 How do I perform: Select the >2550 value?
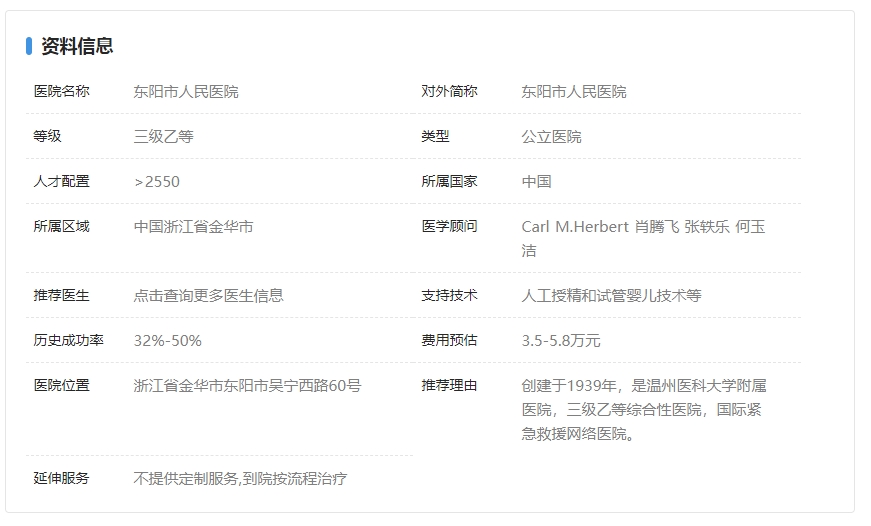pyautogui.click(x=157, y=182)
